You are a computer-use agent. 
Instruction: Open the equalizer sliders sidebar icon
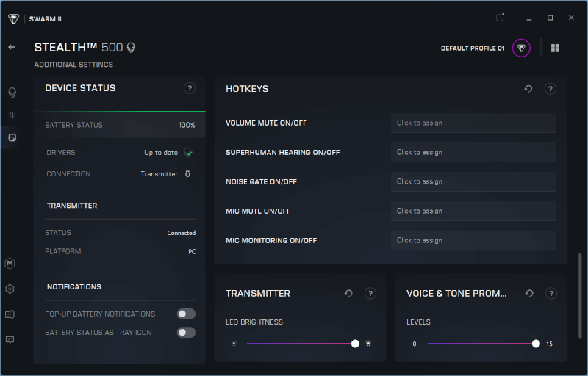[x=12, y=115]
